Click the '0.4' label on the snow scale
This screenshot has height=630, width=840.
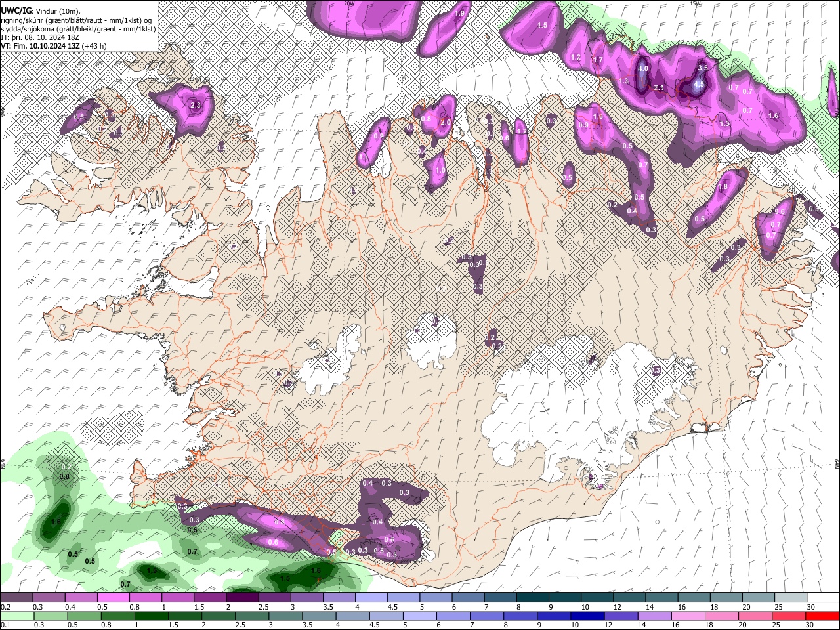(x=70, y=607)
